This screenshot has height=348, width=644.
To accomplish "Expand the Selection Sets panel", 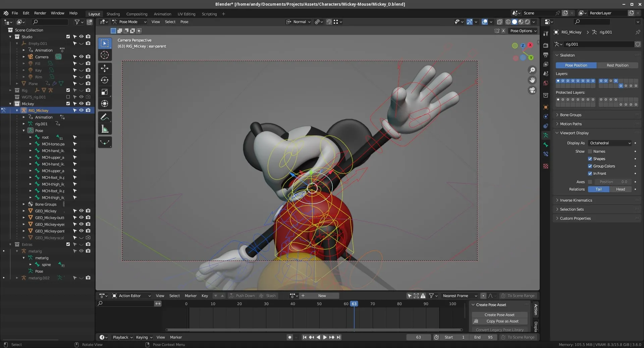I will click(x=572, y=209).
